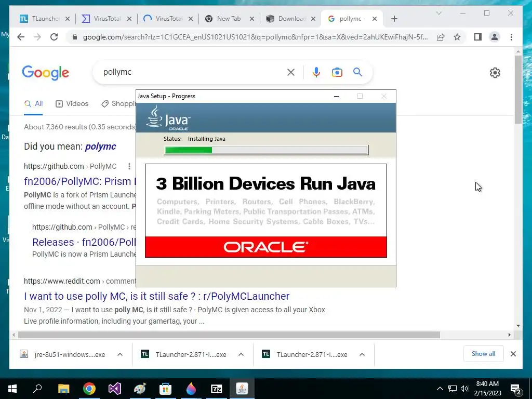Select the Videos search filter
The image size is (532, 399).
(72, 104)
